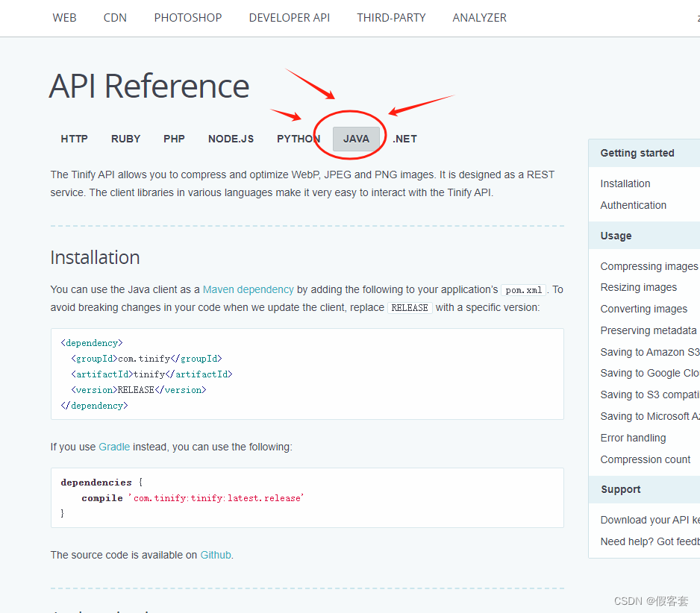Click the RELEASE inline code label
Image resolution: width=700 pixels, height=613 pixels.
[410, 308]
